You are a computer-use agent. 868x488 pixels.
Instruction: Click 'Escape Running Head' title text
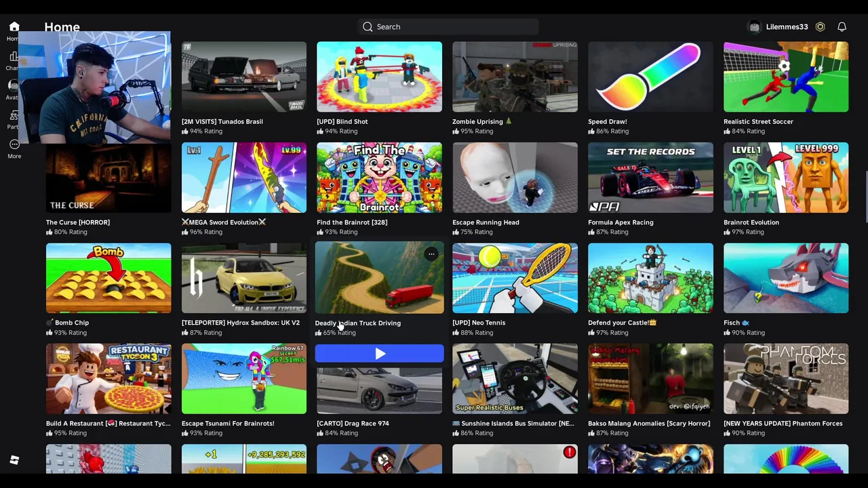click(x=486, y=222)
